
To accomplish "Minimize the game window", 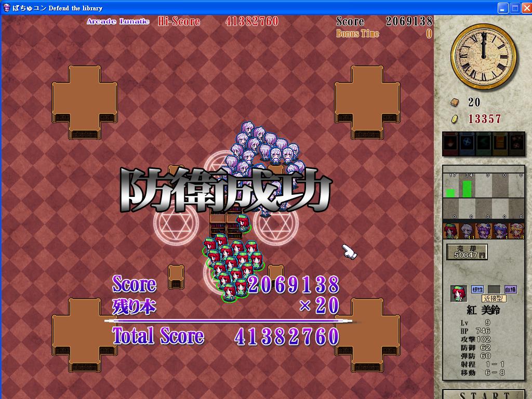I will tap(503, 8).
